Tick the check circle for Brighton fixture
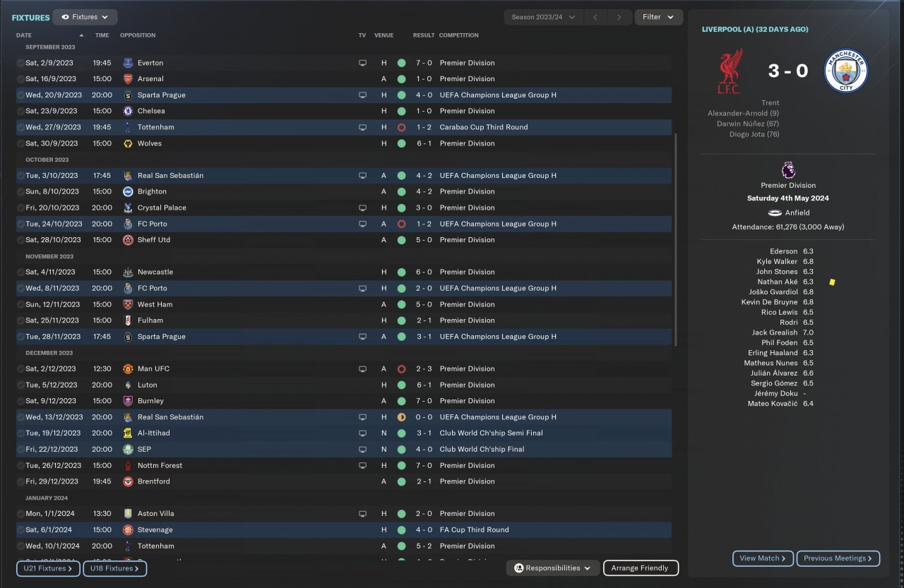This screenshot has width=904, height=588. (21, 191)
